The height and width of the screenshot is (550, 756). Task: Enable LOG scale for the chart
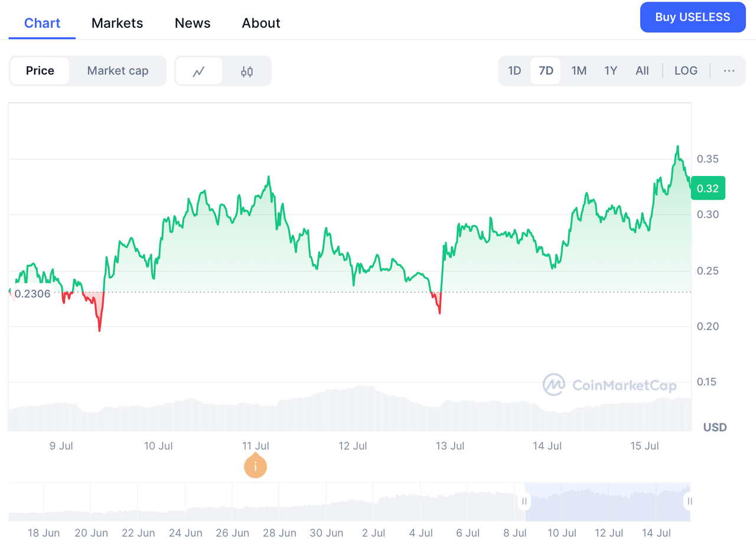686,70
